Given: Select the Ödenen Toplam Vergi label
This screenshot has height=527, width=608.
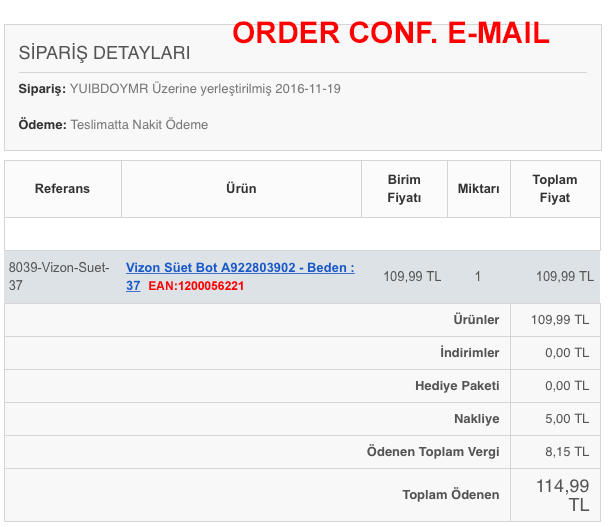Looking at the screenshot, I should (433, 451).
